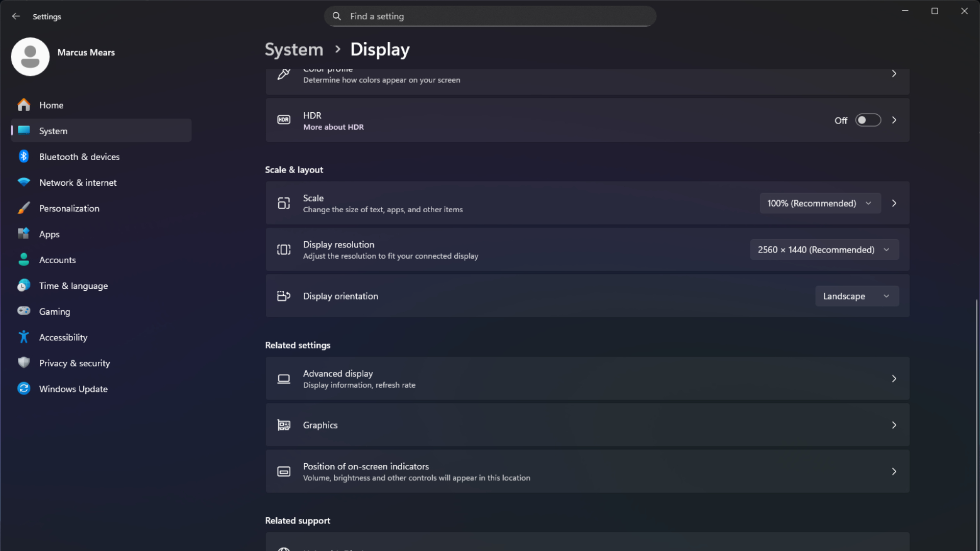Select the Bluetooth & devices icon
The image size is (980, 551).
point(24,157)
